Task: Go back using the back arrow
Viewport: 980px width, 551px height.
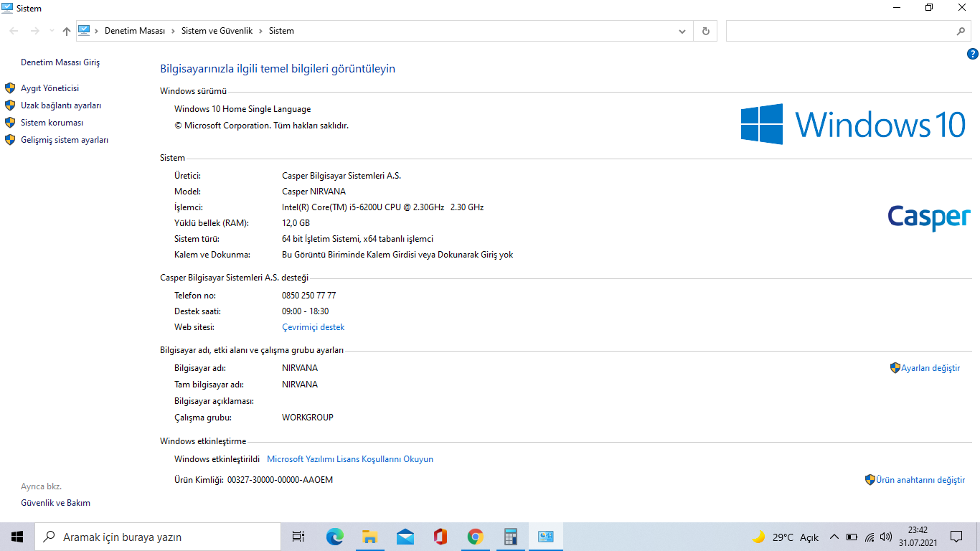Action: click(x=14, y=31)
